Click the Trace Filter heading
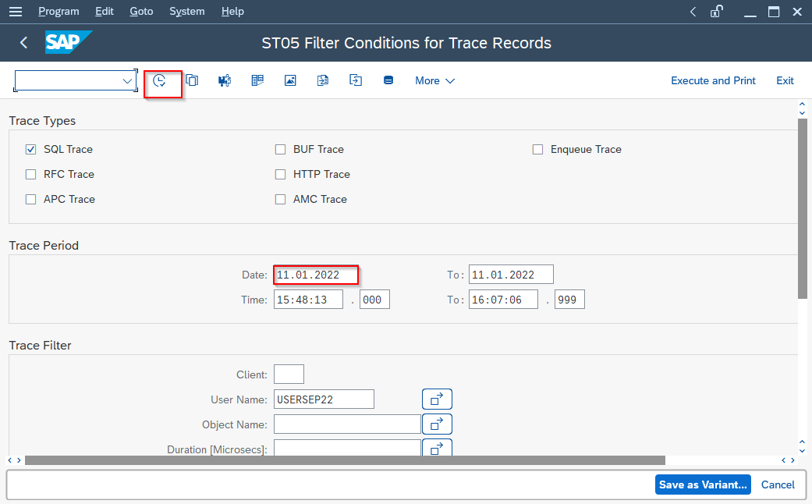 point(41,346)
